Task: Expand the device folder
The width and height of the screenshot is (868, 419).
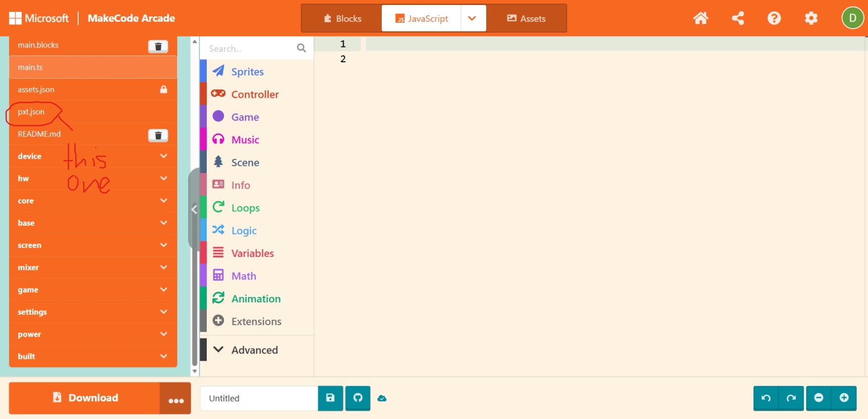Action: click(x=93, y=156)
